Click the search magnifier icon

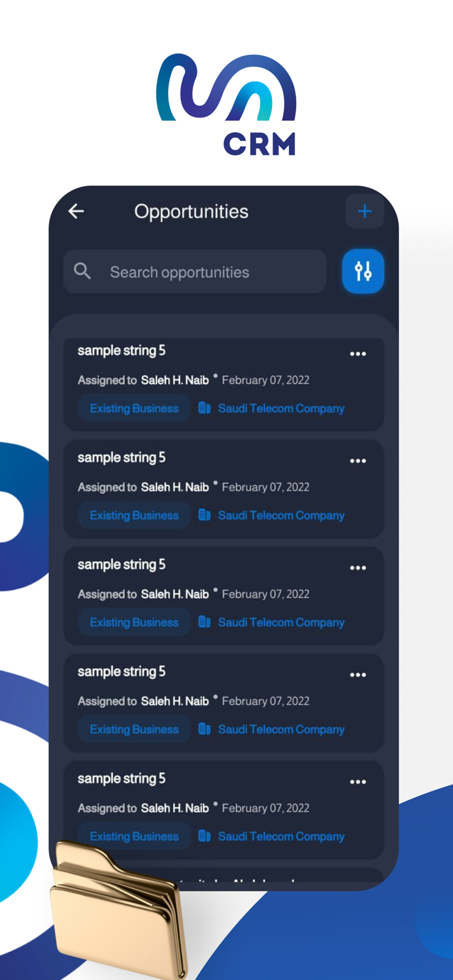tap(83, 270)
